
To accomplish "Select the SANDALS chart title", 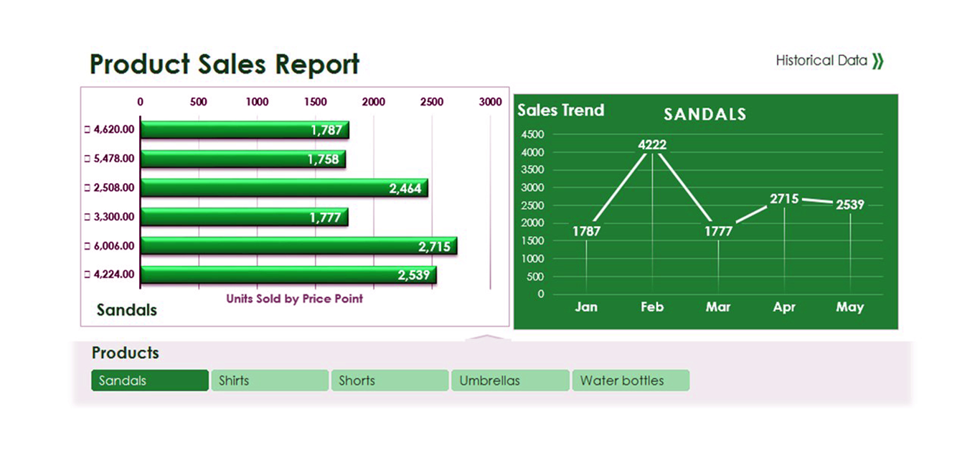I will tap(705, 115).
